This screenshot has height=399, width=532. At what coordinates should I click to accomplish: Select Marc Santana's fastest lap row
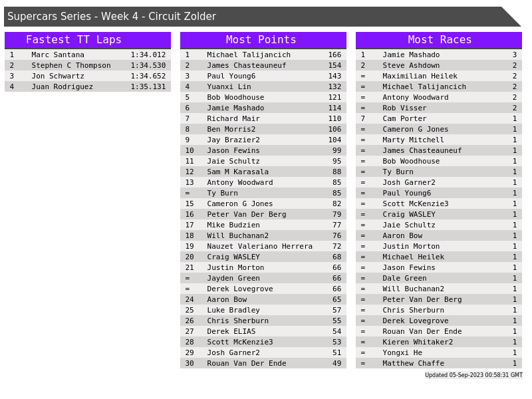[87, 55]
